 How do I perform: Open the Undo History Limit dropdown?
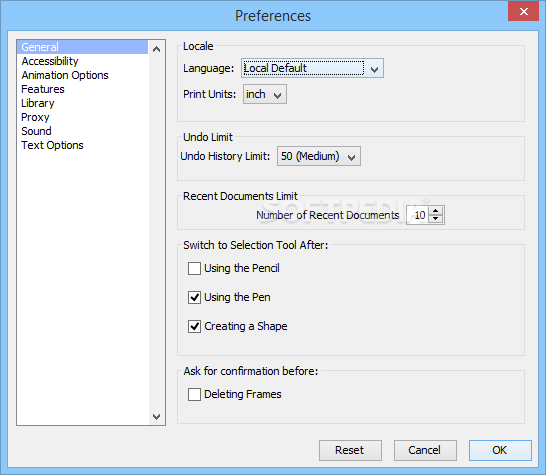pos(319,156)
